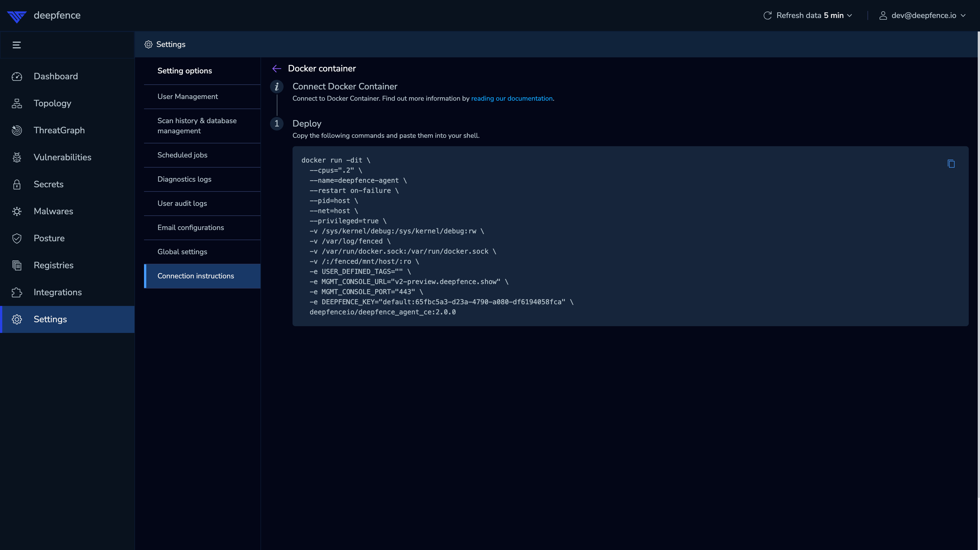Select Connection instructions option

click(x=203, y=276)
